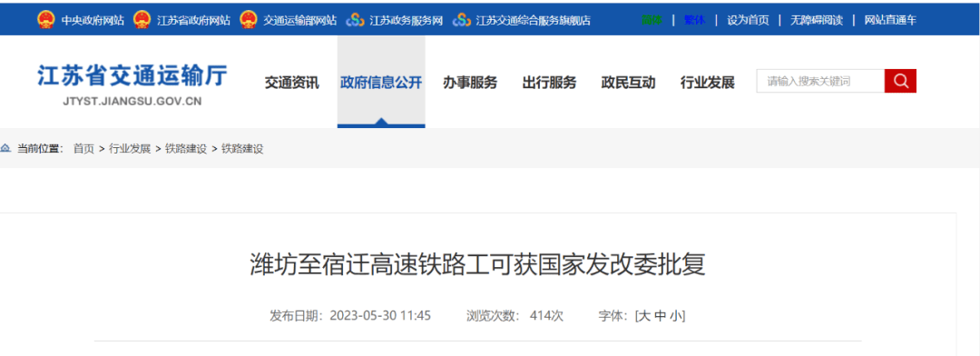Set font size to large (大)
The image size is (980, 356).
click(644, 316)
